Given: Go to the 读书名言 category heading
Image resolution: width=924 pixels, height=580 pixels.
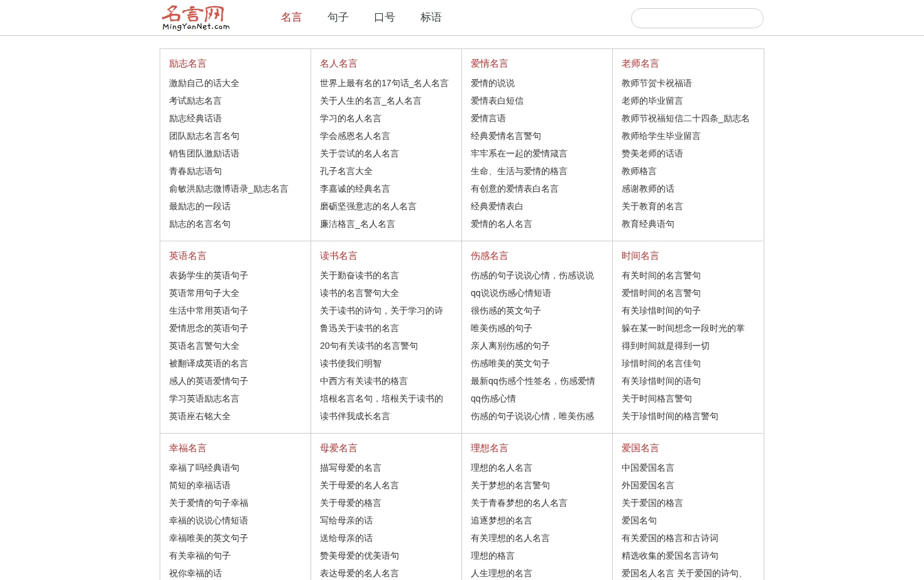Looking at the screenshot, I should click(338, 256).
